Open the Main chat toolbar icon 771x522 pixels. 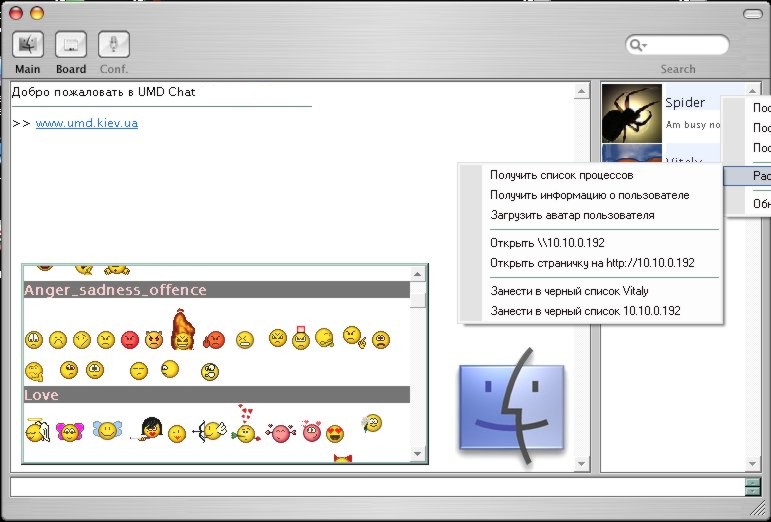coord(27,45)
